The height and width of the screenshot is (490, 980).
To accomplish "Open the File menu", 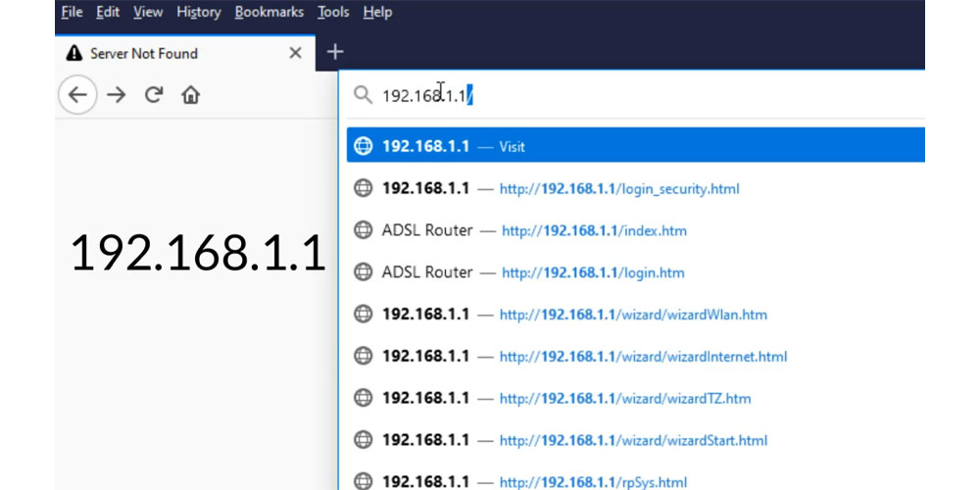I will pos(72,12).
